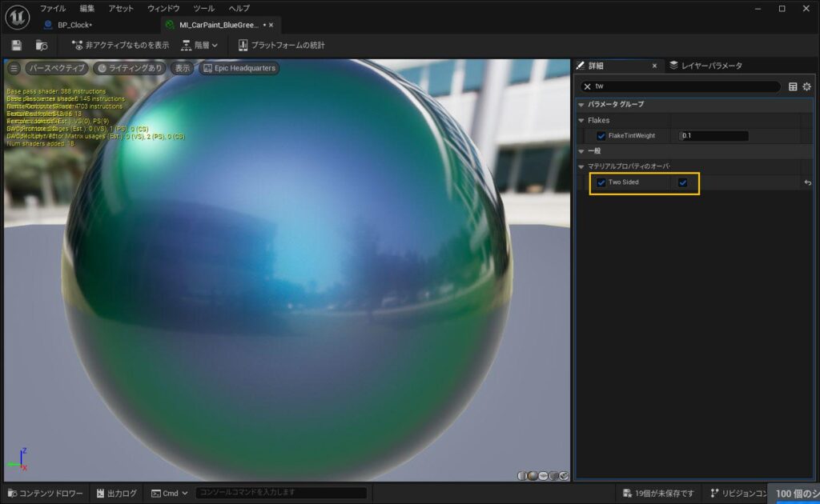Select the cylinder preview mesh icon
This screenshot has width=820, height=504.
(522, 475)
